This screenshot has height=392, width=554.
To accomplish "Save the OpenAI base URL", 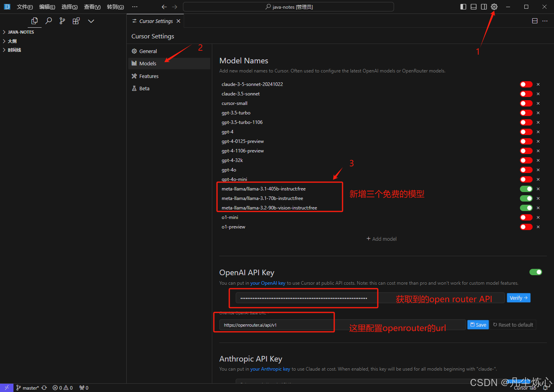I will (x=478, y=325).
